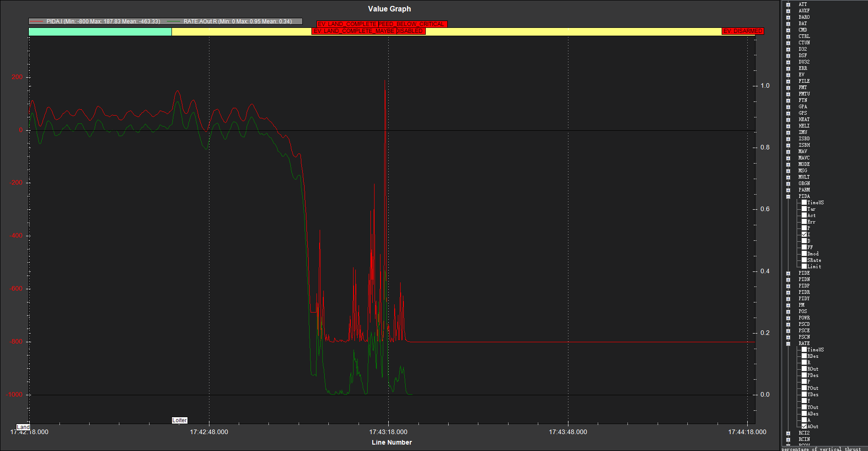The height and width of the screenshot is (451, 868).
Task: Enable the YOut checkbox under RATE
Action: [x=804, y=407]
